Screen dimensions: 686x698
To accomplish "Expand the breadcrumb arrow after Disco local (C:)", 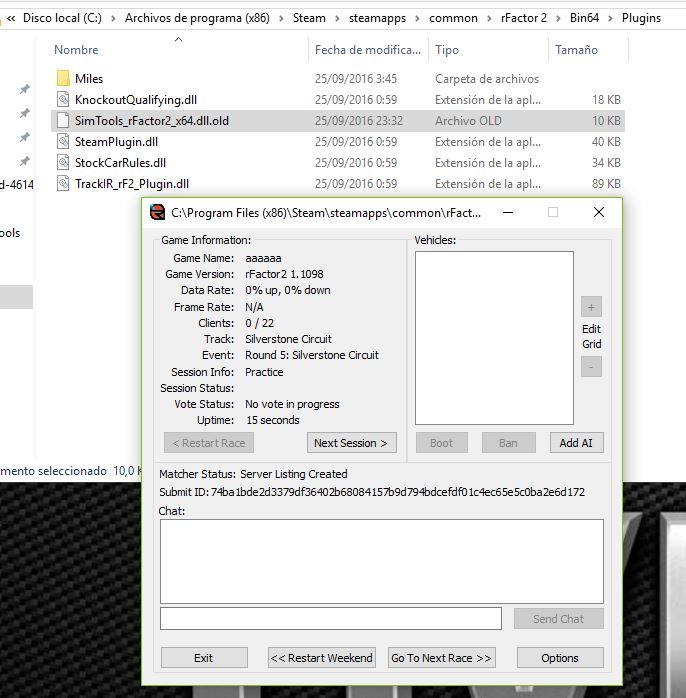I will pyautogui.click(x=113, y=18).
